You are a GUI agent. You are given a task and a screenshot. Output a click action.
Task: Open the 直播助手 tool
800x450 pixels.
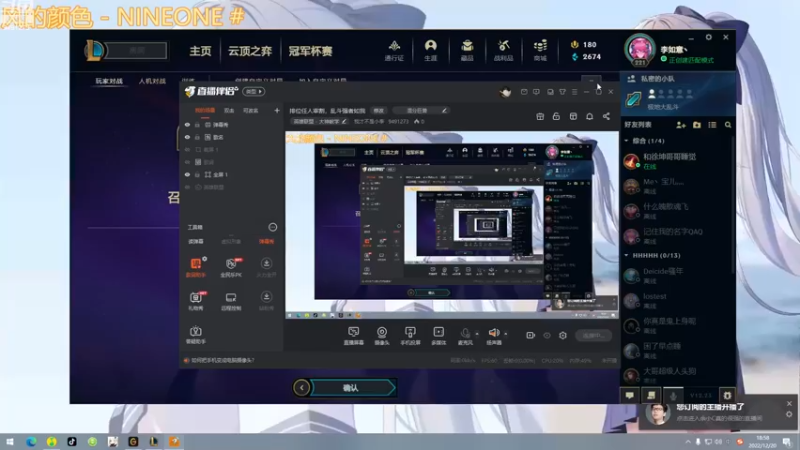(196, 267)
